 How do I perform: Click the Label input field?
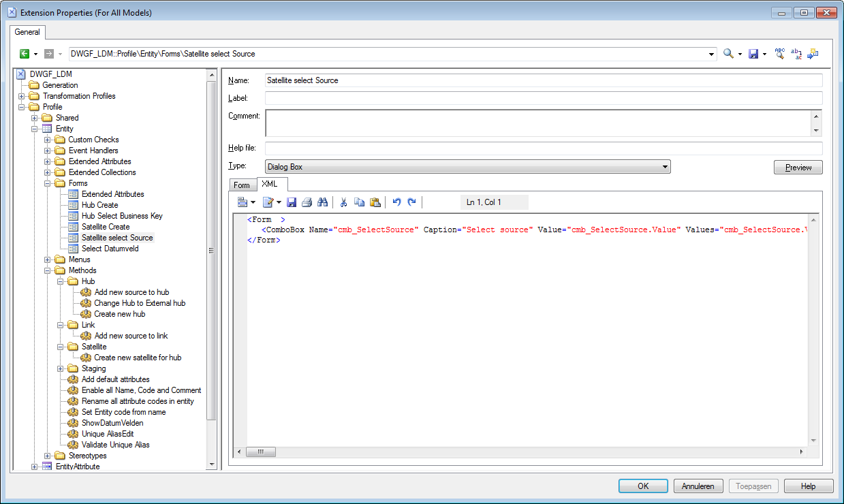pyautogui.click(x=544, y=98)
